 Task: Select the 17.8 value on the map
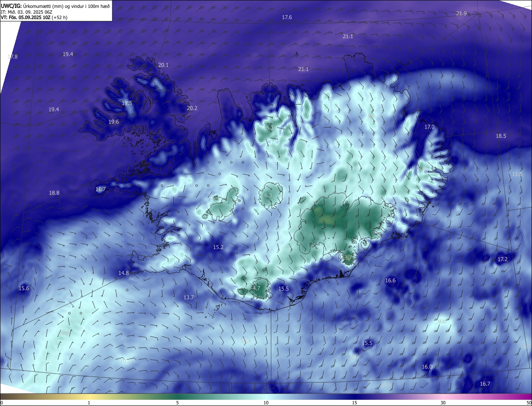(x=12, y=57)
